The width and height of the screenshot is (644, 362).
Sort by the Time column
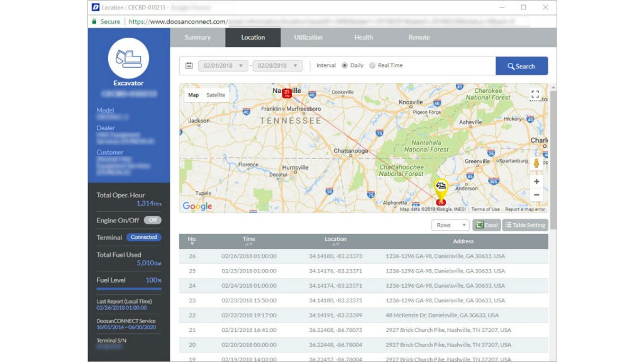pos(248,241)
